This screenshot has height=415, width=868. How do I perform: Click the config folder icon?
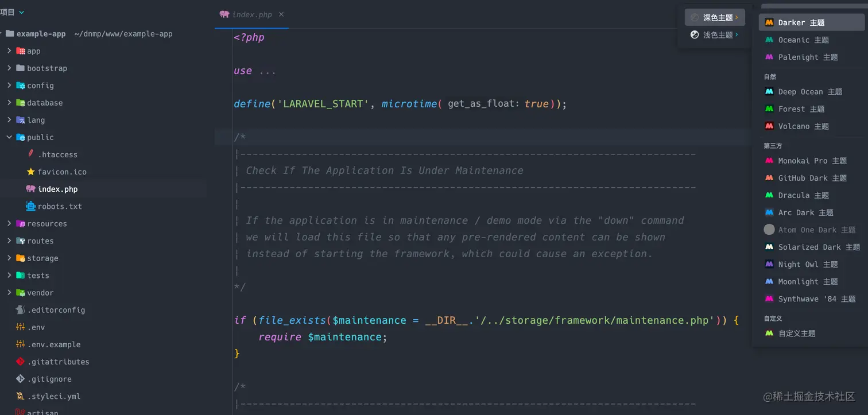pos(21,86)
